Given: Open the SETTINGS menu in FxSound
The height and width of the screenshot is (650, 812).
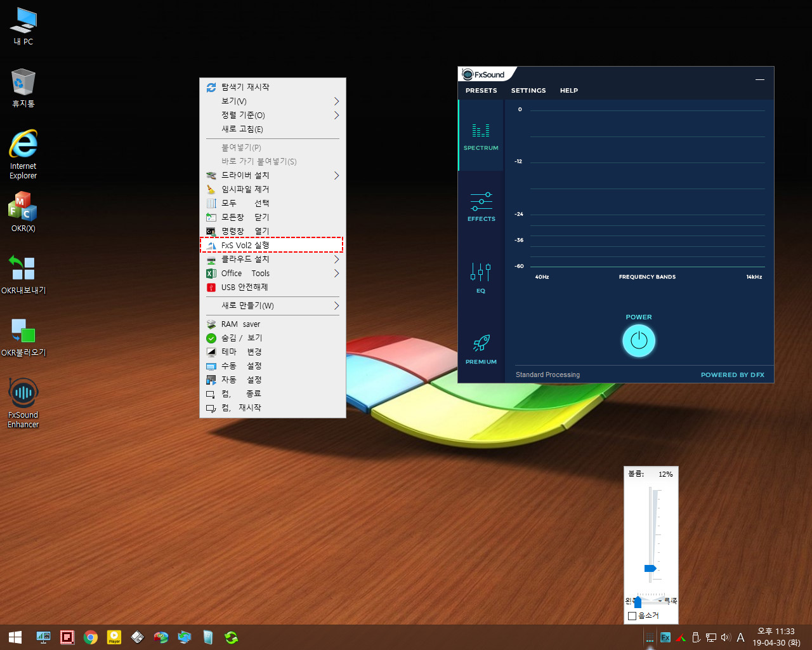Looking at the screenshot, I should tap(528, 91).
